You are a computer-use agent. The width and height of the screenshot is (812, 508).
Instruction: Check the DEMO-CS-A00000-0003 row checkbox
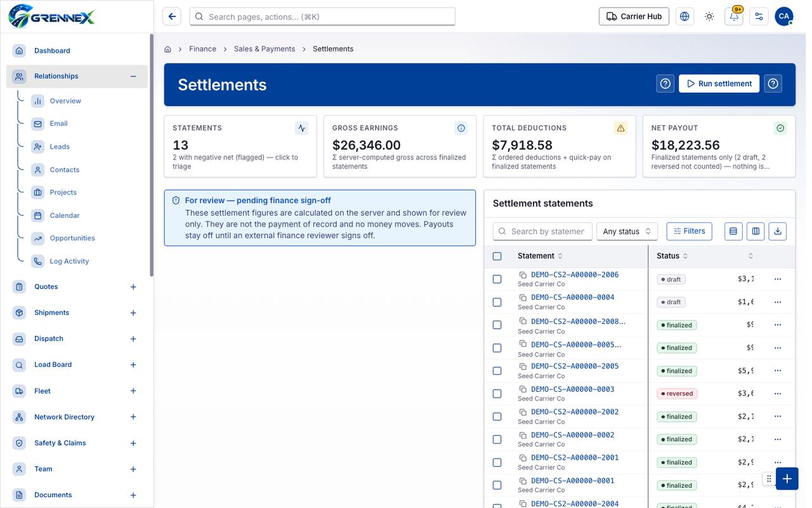click(497, 394)
